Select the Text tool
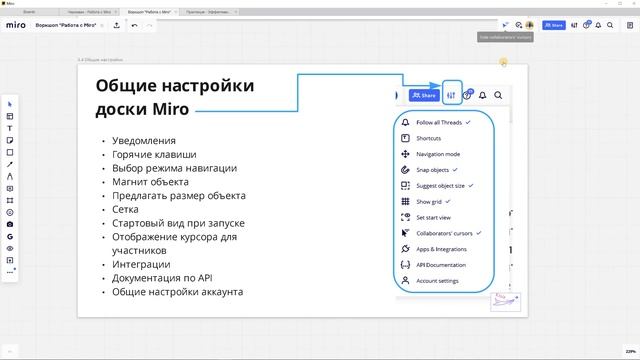640x360 pixels. (x=10, y=128)
